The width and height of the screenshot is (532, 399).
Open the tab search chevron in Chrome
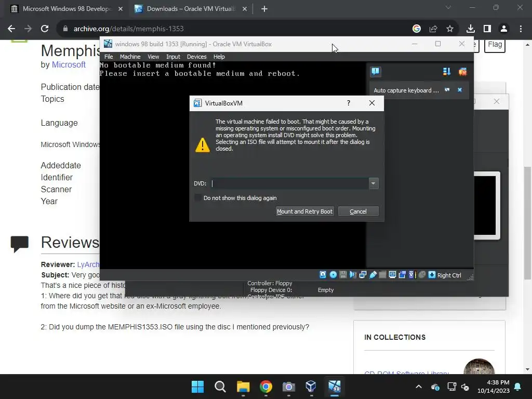448,7
